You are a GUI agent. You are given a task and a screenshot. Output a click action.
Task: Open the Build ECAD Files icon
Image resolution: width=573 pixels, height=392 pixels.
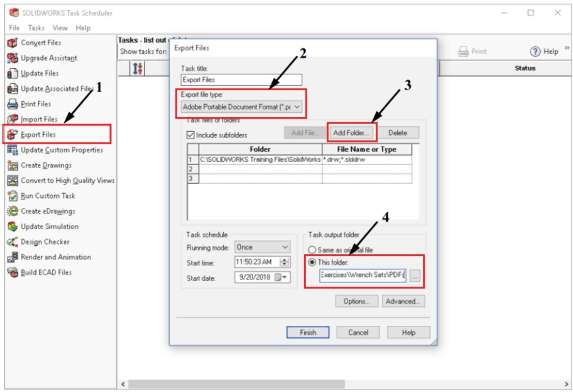[x=12, y=272]
